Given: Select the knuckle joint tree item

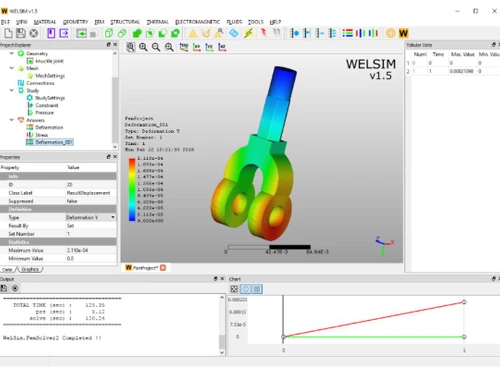Looking at the screenshot, I should pos(49,61).
